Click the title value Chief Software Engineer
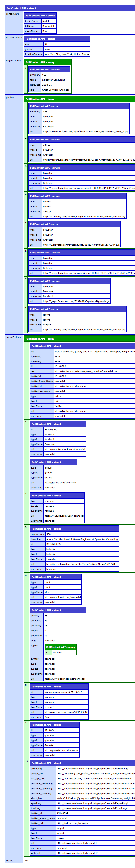The image size is (135, 868). [x=56, y=90]
